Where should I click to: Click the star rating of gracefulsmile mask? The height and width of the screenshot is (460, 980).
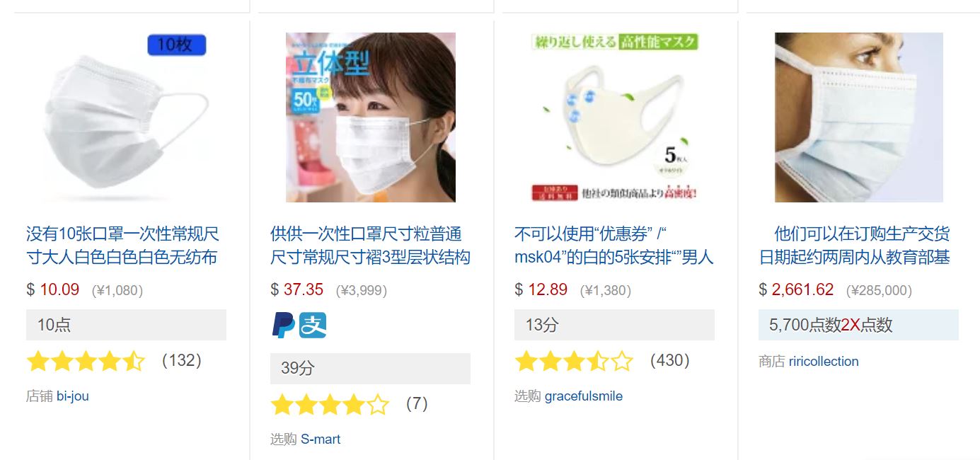pos(574,362)
